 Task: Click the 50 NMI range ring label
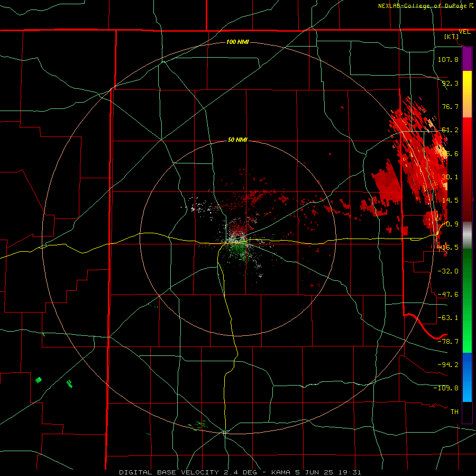point(237,140)
